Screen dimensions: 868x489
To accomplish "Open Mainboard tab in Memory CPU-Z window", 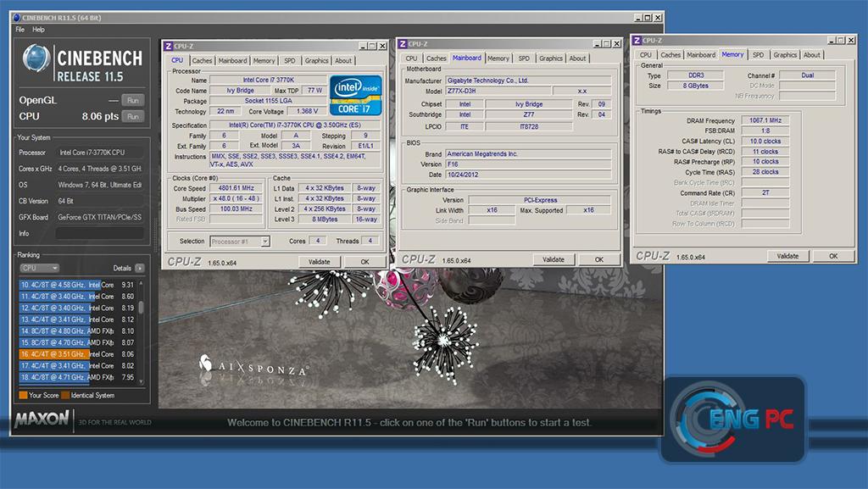I will 701,55.
